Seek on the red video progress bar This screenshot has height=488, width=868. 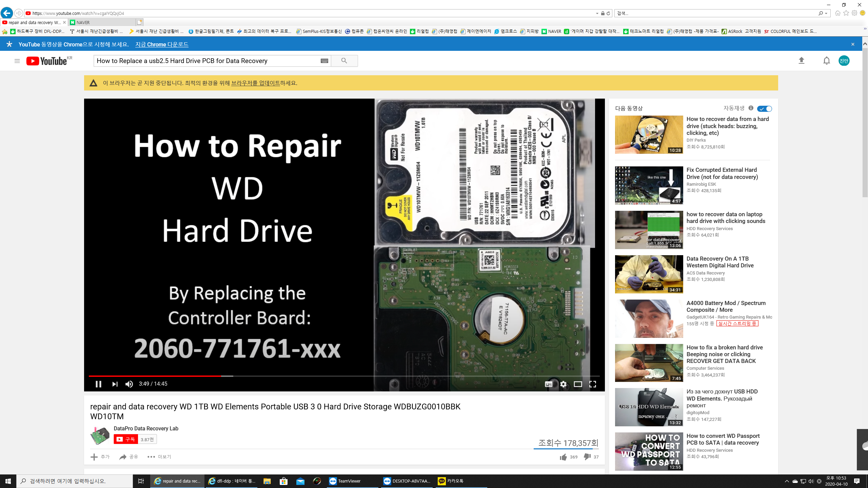click(344, 376)
